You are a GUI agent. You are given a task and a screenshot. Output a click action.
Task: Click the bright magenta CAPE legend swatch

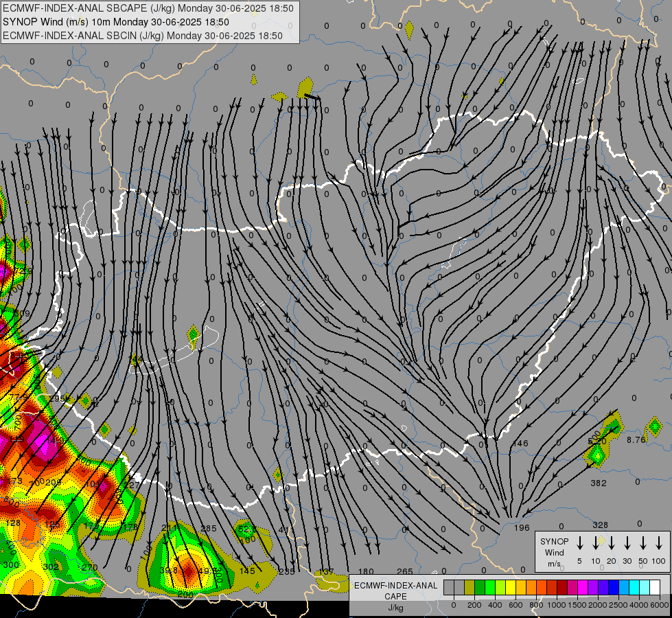tap(583, 587)
